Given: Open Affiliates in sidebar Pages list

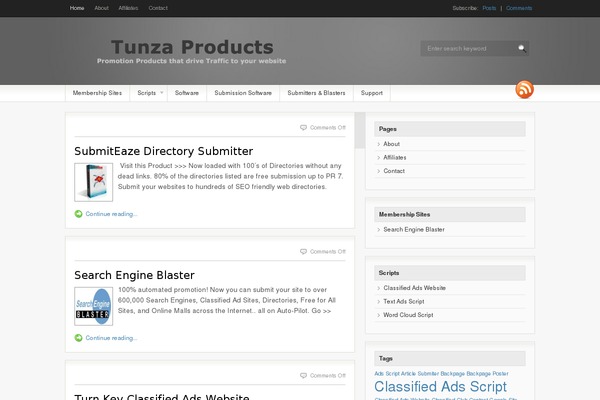Looking at the screenshot, I should (x=395, y=157).
